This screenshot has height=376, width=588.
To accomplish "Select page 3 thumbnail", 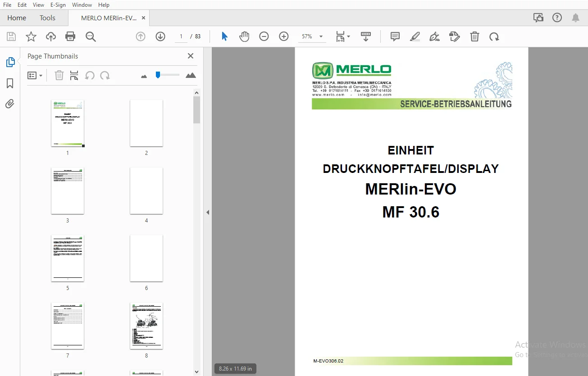I will point(68,191).
